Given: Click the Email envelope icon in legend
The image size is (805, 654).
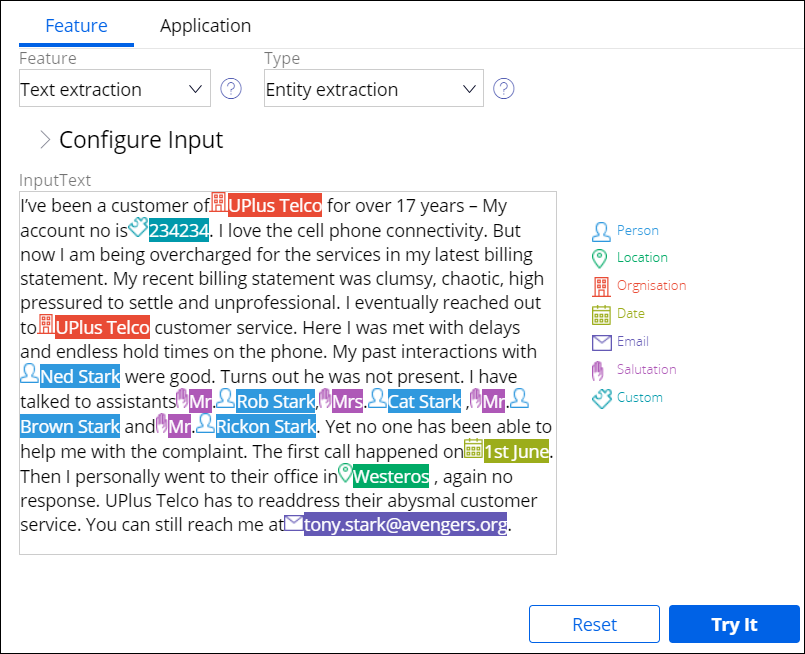Looking at the screenshot, I should 600,342.
